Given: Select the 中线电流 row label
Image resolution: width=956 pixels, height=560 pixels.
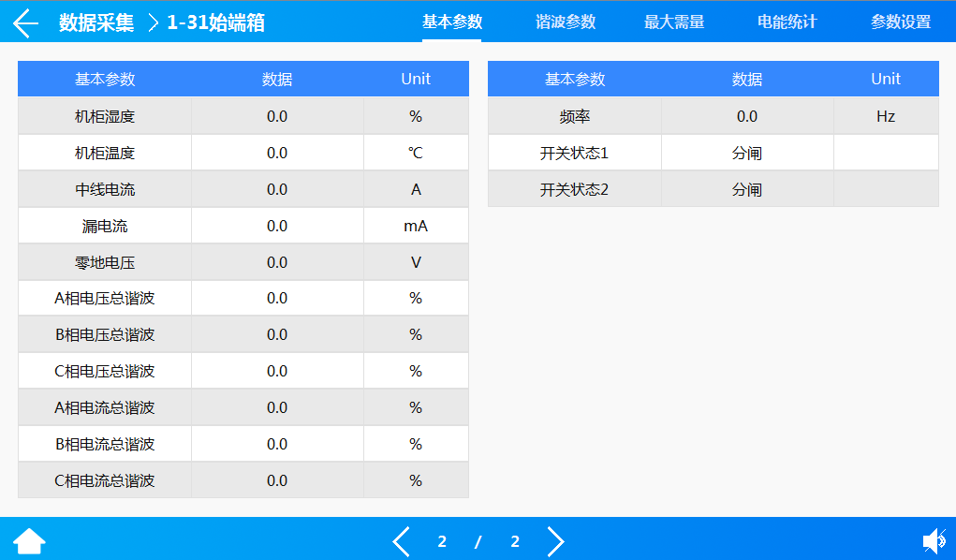Looking at the screenshot, I should click(x=105, y=190).
